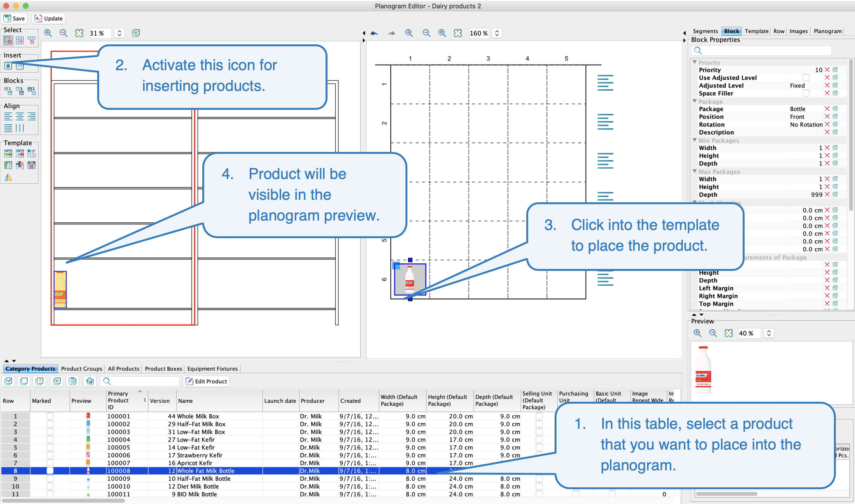
Task: Align blocks to the right
Action: 31,116
